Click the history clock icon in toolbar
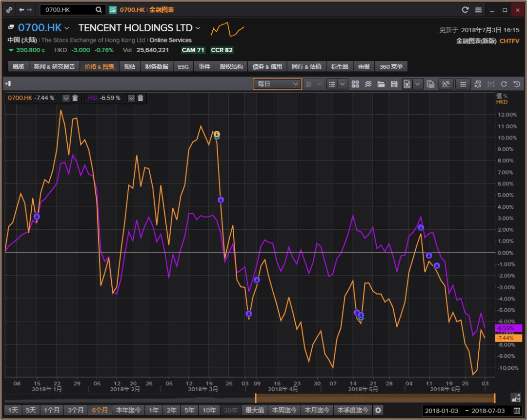 517,84
